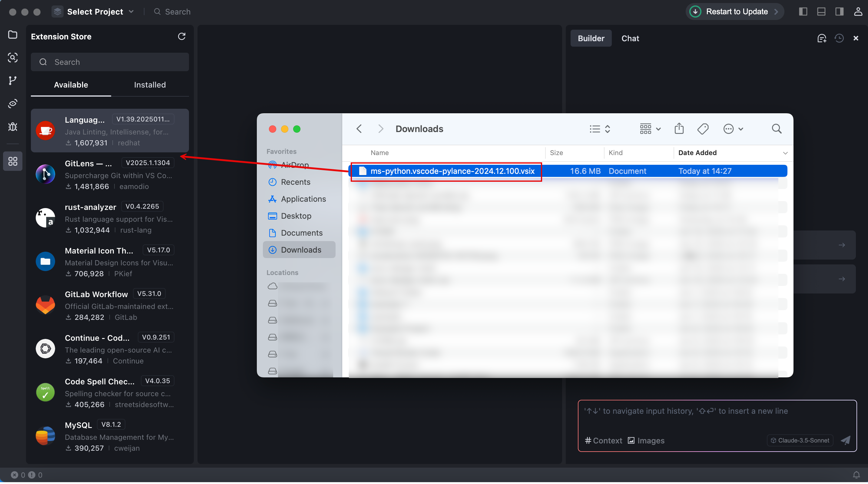Switch to the Builder tab
868x484 pixels.
[591, 38]
